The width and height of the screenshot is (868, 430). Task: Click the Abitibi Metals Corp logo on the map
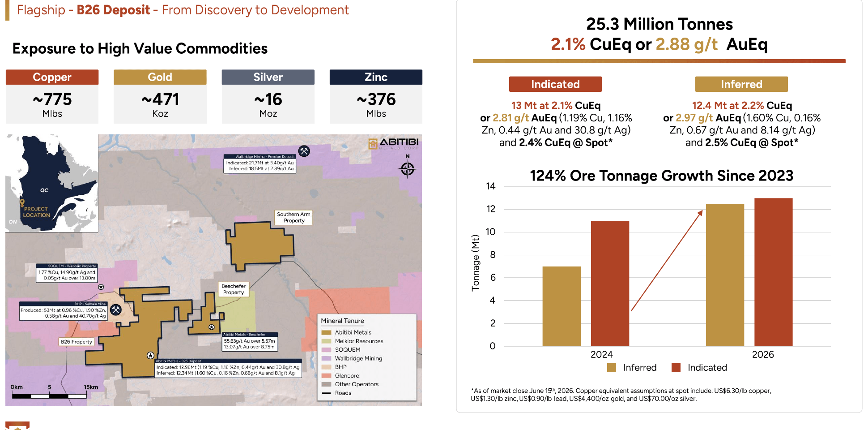coord(393,143)
